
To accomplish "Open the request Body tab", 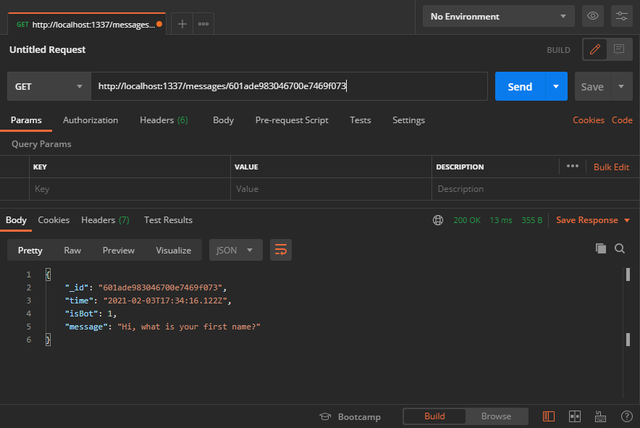I will point(223,120).
